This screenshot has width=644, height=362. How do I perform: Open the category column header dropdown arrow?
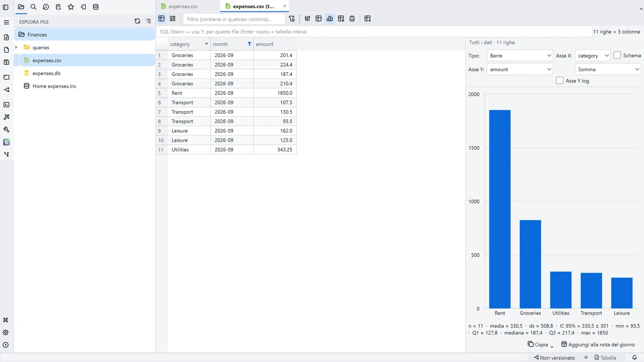(206, 44)
